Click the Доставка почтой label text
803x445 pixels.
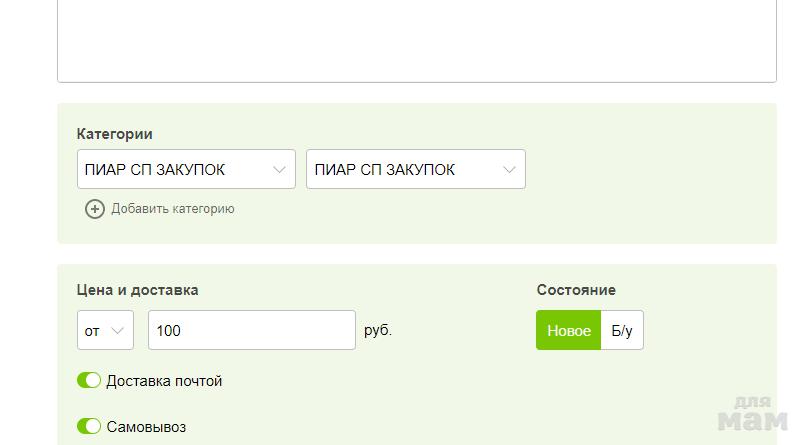pyautogui.click(x=164, y=381)
